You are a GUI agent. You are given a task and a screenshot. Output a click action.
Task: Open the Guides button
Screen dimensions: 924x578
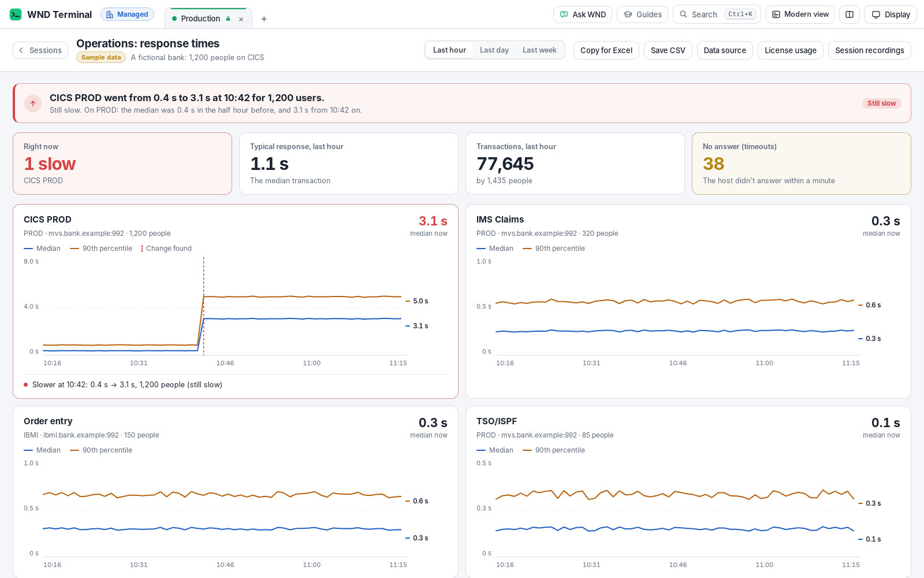tap(643, 14)
